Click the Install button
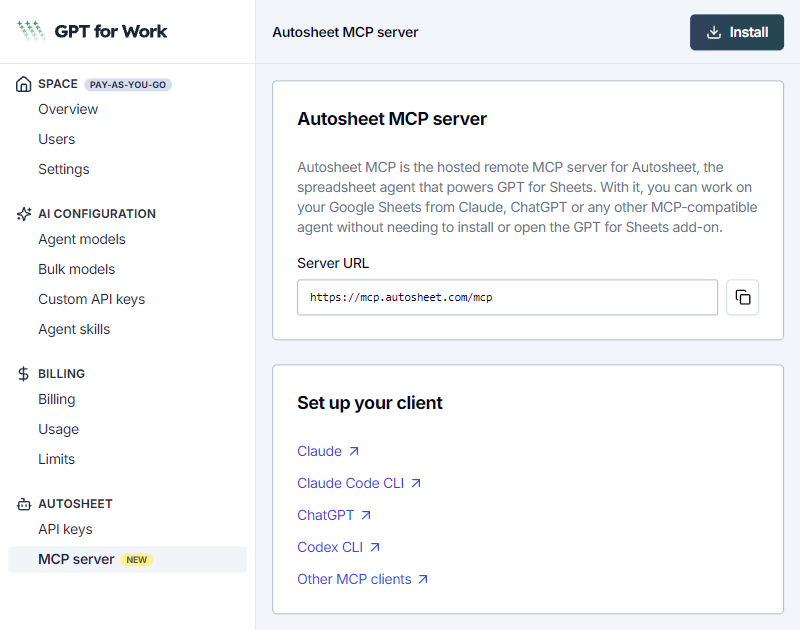This screenshot has width=800, height=630. [x=737, y=32]
